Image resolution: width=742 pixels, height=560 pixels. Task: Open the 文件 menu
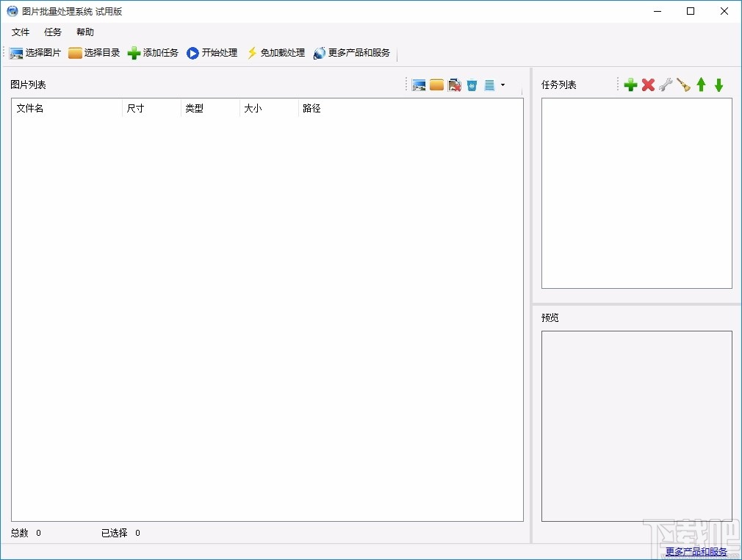[x=21, y=32]
